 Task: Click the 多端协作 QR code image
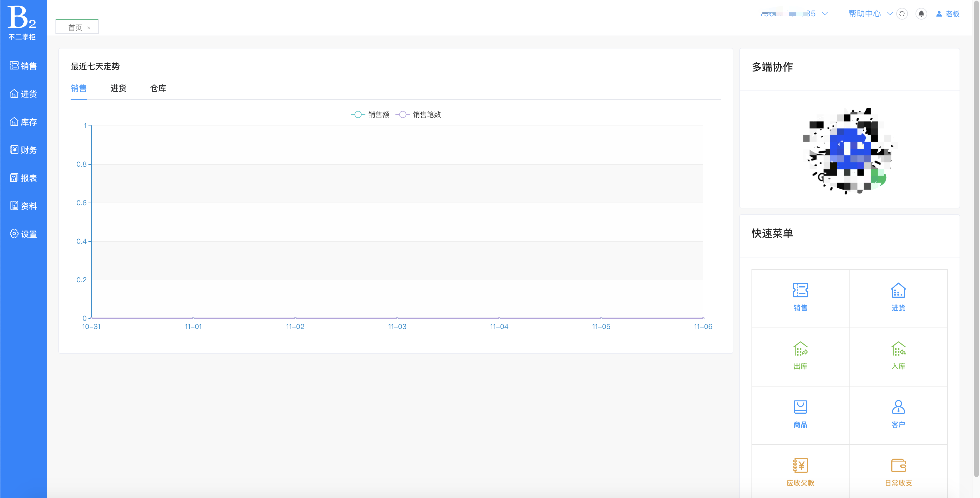pos(850,151)
